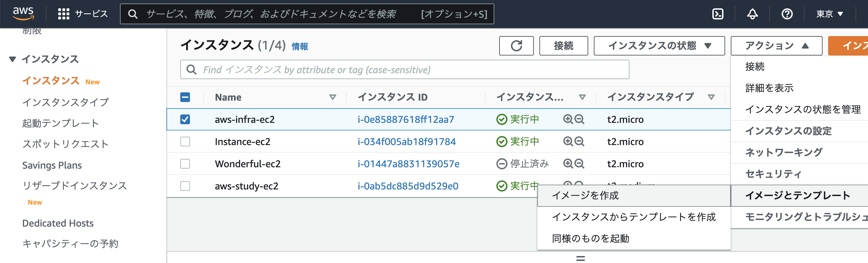Collapse the アクション dropdown
Image resolution: width=868 pixels, height=263 pixels.
[x=776, y=46]
